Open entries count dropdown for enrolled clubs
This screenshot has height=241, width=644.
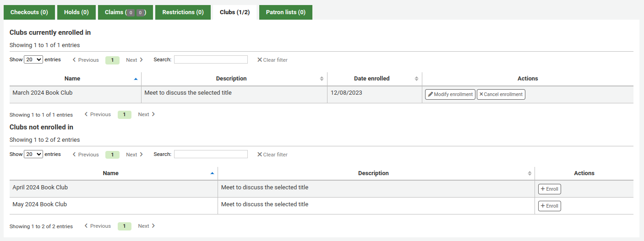33,59
